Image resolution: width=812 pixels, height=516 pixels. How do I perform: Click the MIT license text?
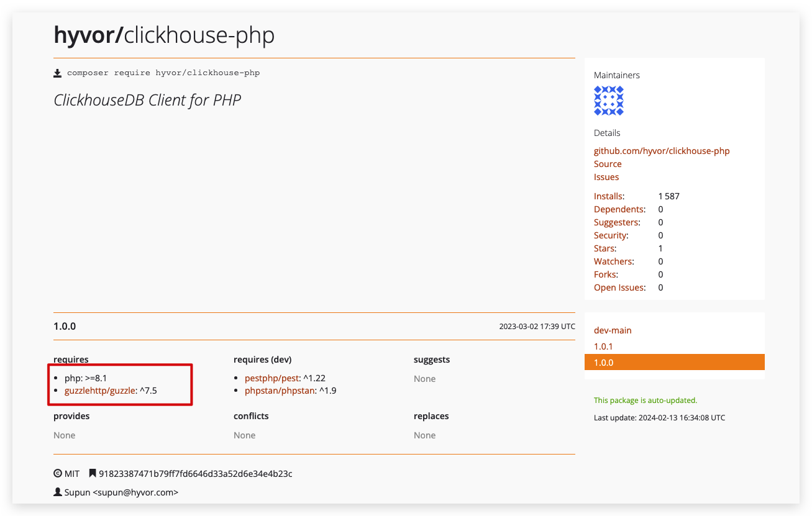[72, 474]
